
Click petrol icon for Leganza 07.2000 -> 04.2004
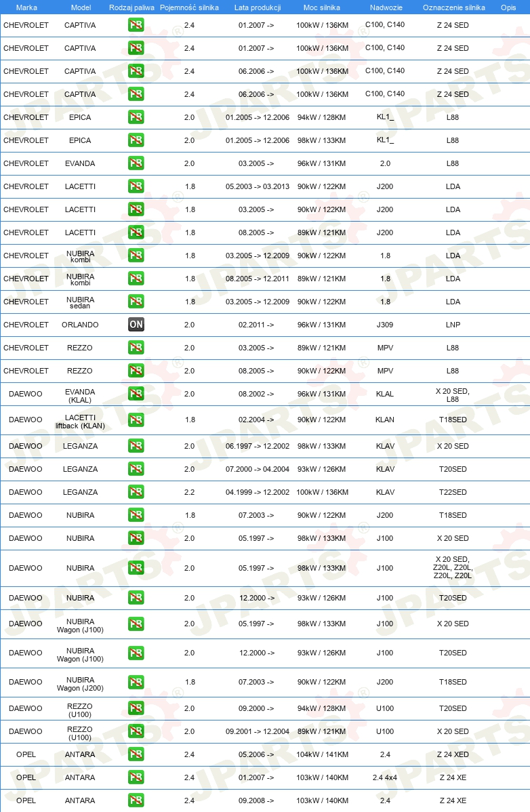pyautogui.click(x=136, y=469)
